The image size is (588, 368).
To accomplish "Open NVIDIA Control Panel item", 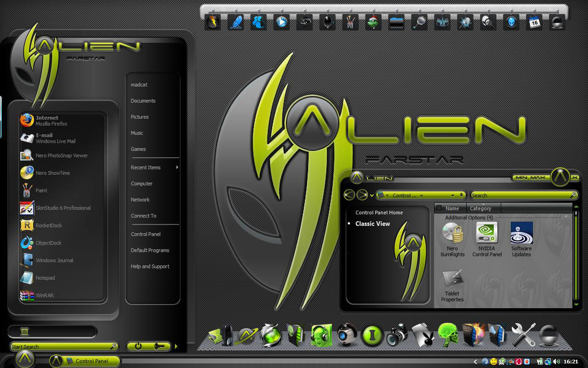I will point(487,239).
